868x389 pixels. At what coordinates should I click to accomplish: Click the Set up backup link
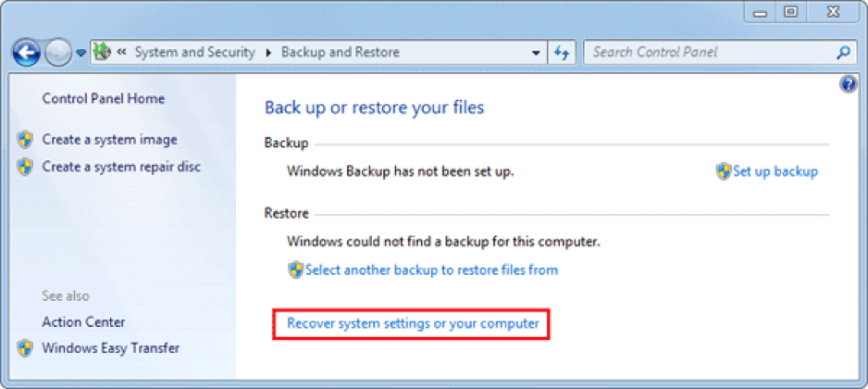point(775,171)
